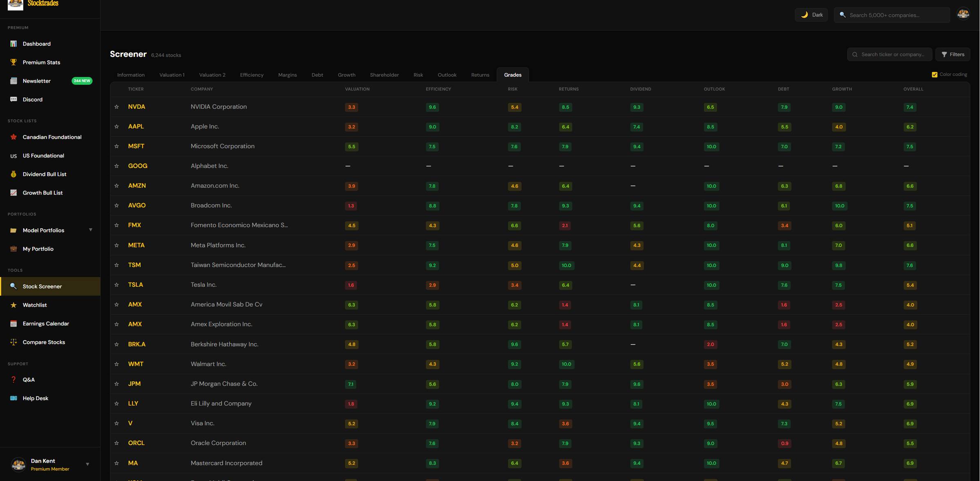Click the Watchlist star icon in the sidebar
Image resolution: width=980 pixels, height=481 pixels.
pos(13,305)
